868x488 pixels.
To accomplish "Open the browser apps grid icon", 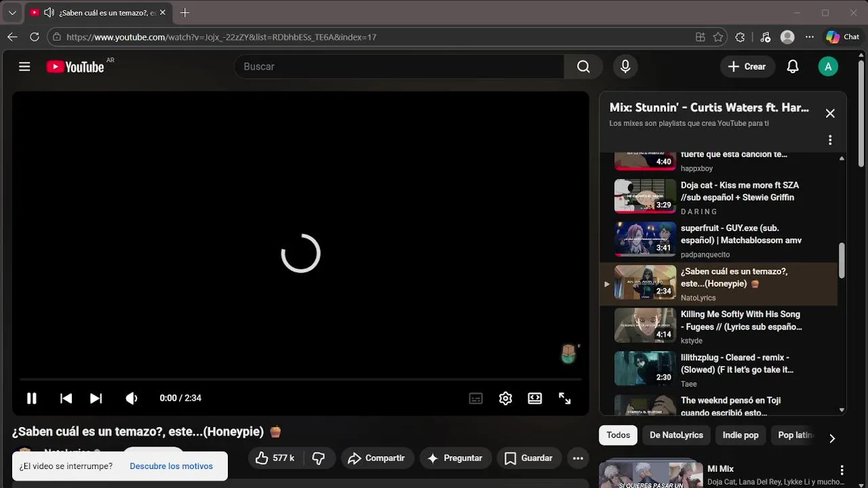I will [x=701, y=37].
